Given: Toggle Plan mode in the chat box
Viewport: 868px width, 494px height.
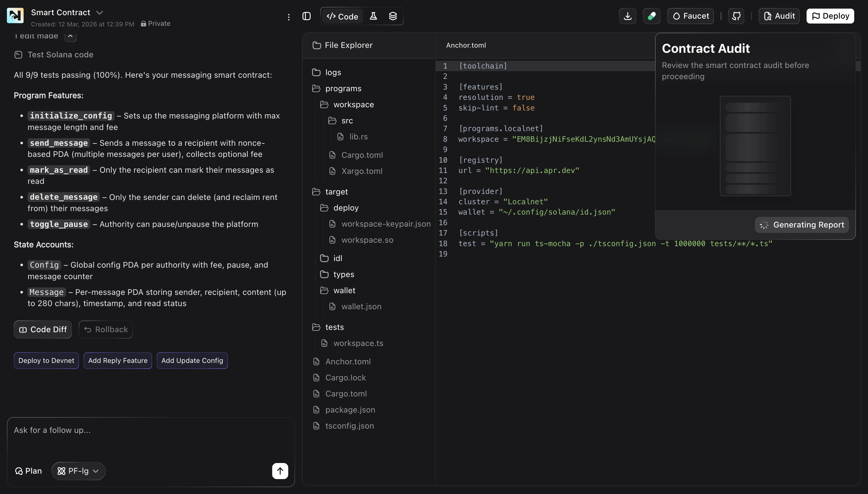Looking at the screenshot, I should tap(28, 470).
